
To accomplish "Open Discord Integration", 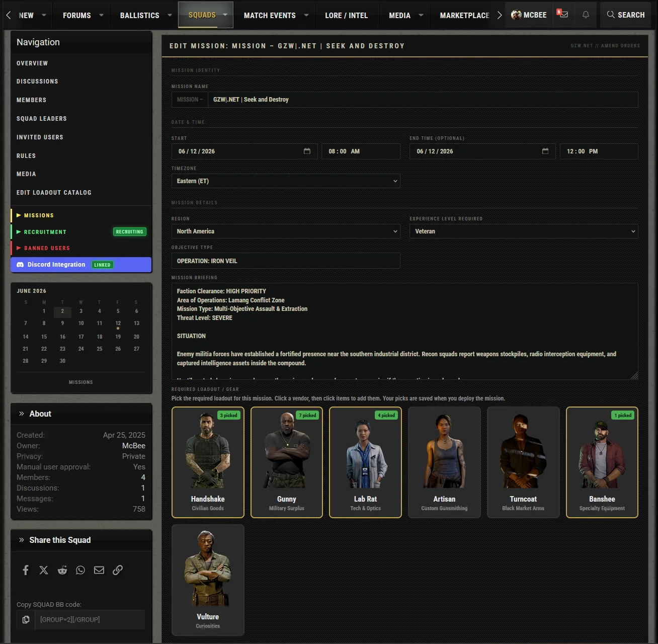I will click(x=81, y=265).
